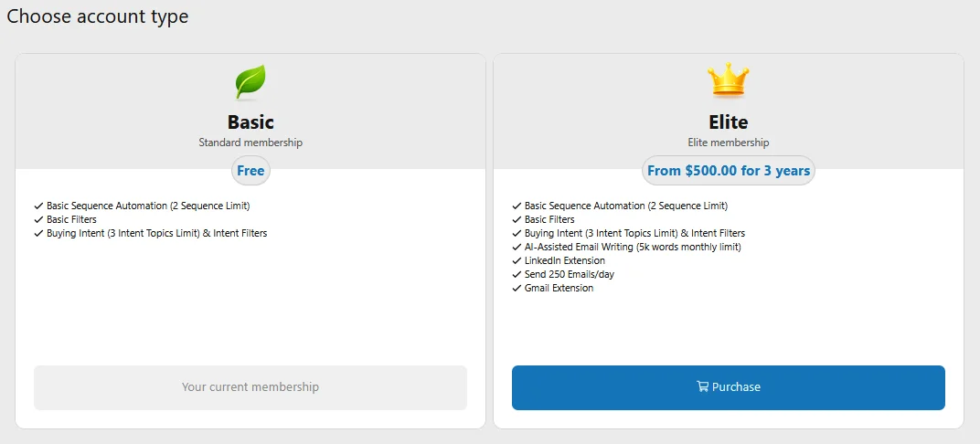The image size is (980, 444).
Task: Select the Free price badge
Action: pos(250,171)
